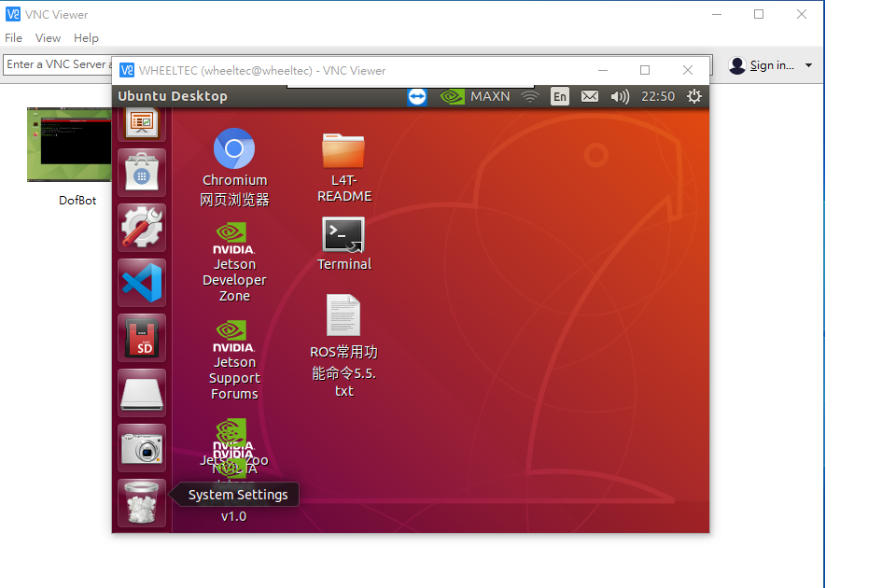Close the WHEELTEC VNC Viewer window
The width and height of the screenshot is (896, 588).
point(688,70)
